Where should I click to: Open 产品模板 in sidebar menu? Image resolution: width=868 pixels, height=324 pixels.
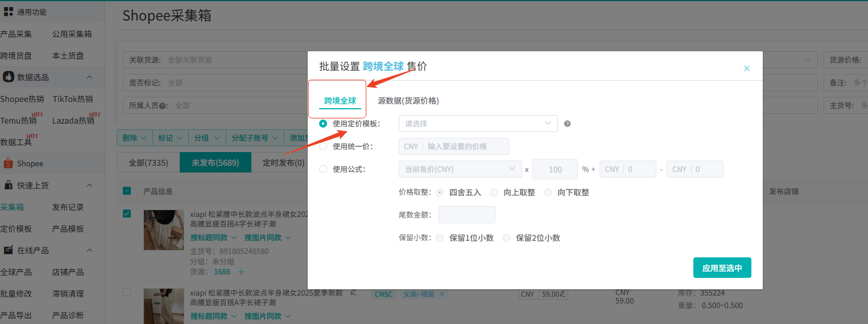tap(68, 229)
